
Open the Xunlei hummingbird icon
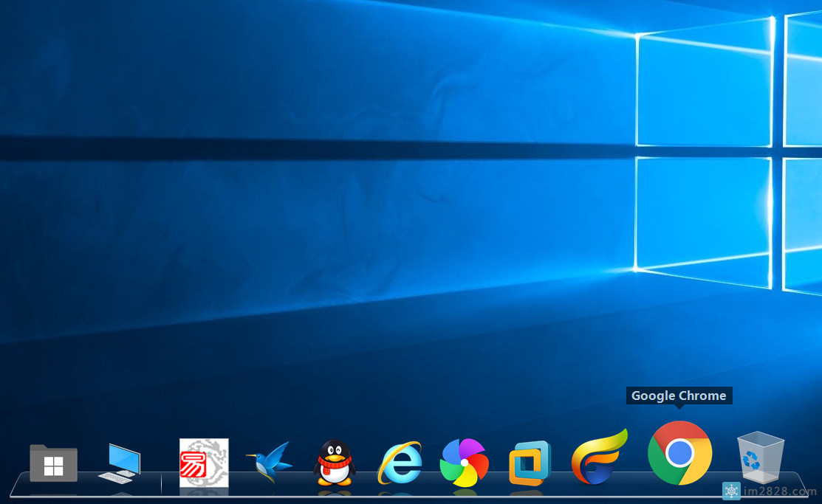click(270, 463)
